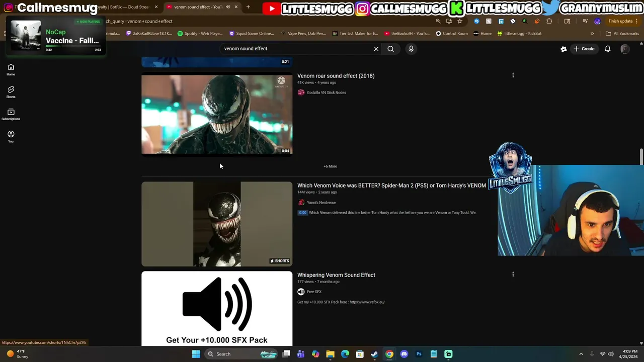Open the Windows Start menu
Viewport: 644px width, 362px height.
[x=196, y=354]
